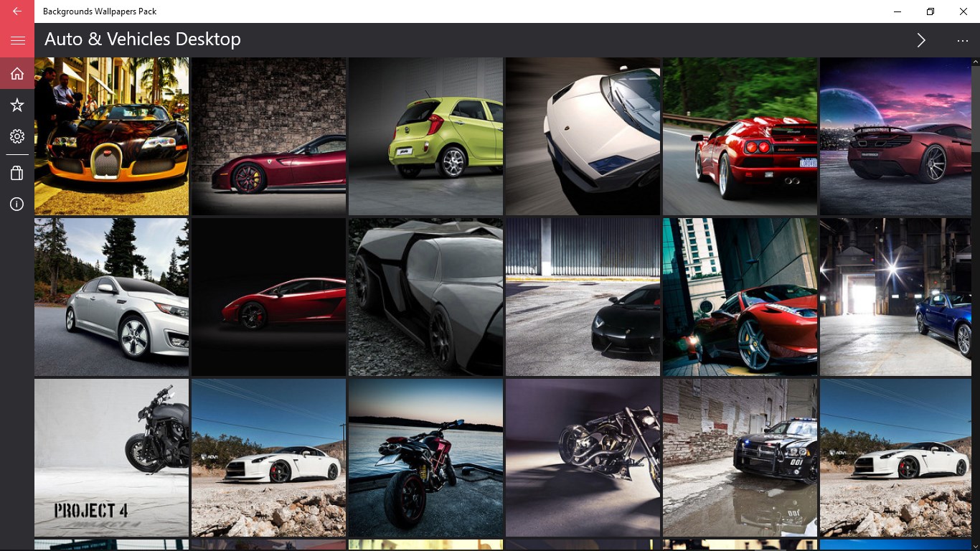Go to next category with chevron arrow
The image size is (980, 551).
[x=921, y=40]
